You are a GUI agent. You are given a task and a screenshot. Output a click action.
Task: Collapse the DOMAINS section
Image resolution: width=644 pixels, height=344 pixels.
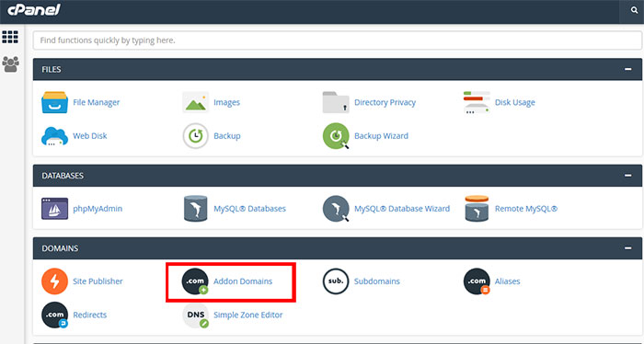[x=628, y=248]
